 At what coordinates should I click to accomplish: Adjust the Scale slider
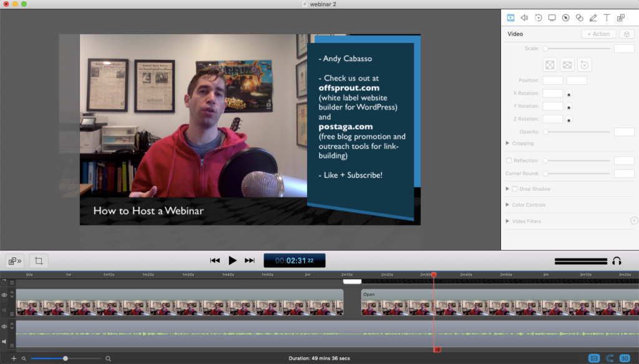tap(577, 49)
